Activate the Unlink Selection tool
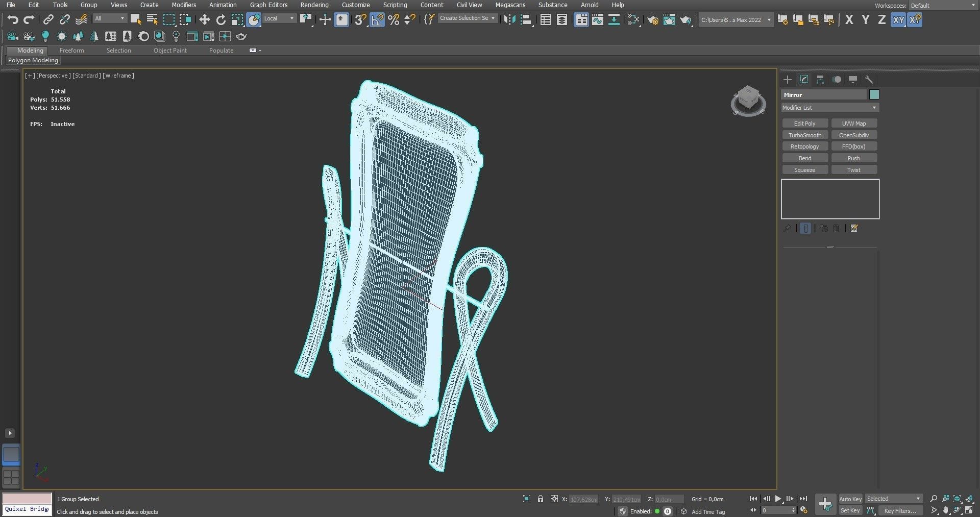The image size is (980, 517). click(x=64, y=20)
